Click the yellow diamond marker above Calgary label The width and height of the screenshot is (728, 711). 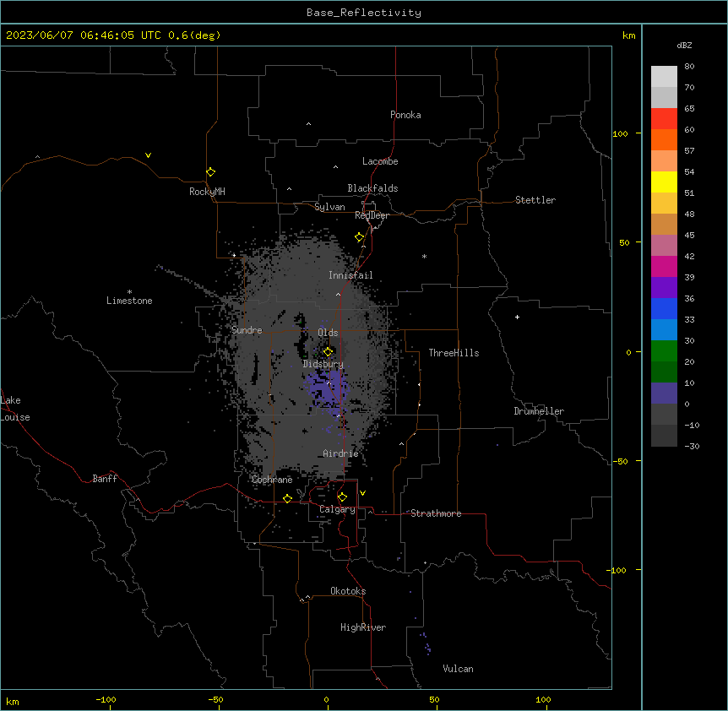[x=342, y=497]
